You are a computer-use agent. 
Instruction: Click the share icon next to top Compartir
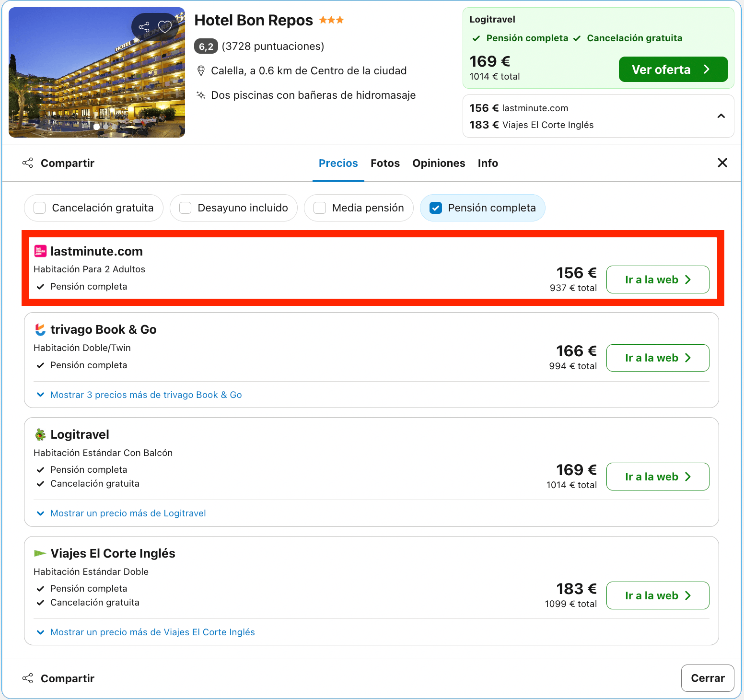pyautogui.click(x=28, y=163)
